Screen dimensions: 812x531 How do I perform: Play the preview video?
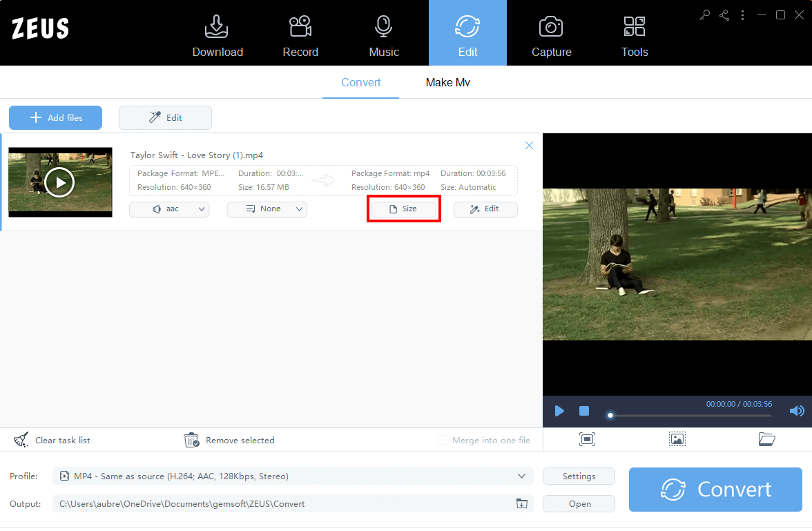click(559, 411)
